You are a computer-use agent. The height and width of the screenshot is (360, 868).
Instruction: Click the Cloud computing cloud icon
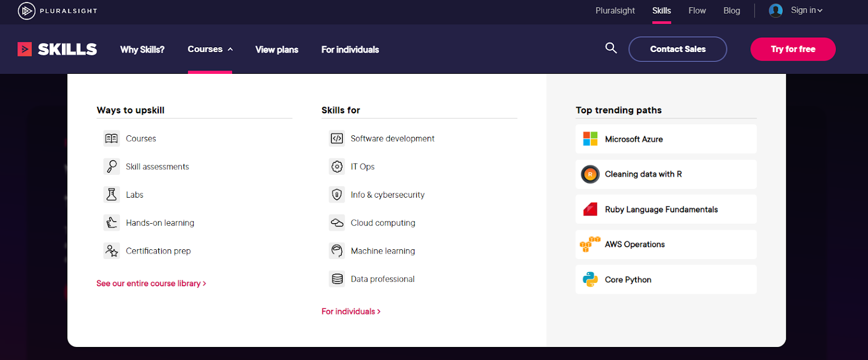pos(337,223)
